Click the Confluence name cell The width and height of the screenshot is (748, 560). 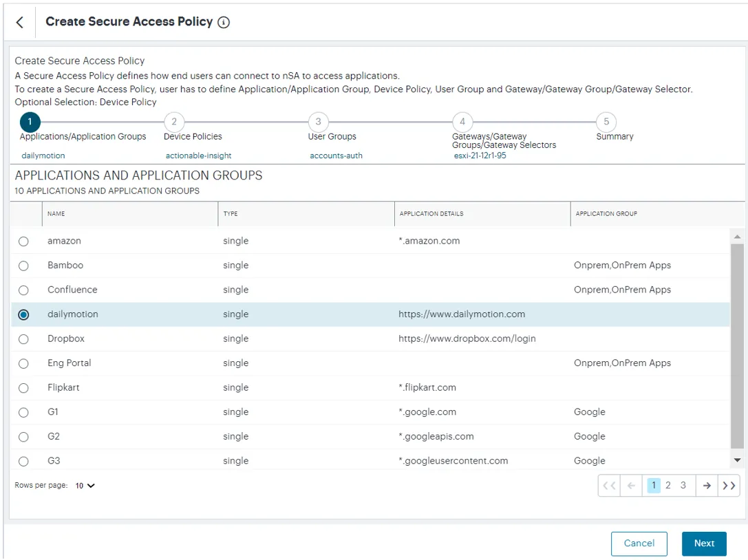tap(72, 290)
